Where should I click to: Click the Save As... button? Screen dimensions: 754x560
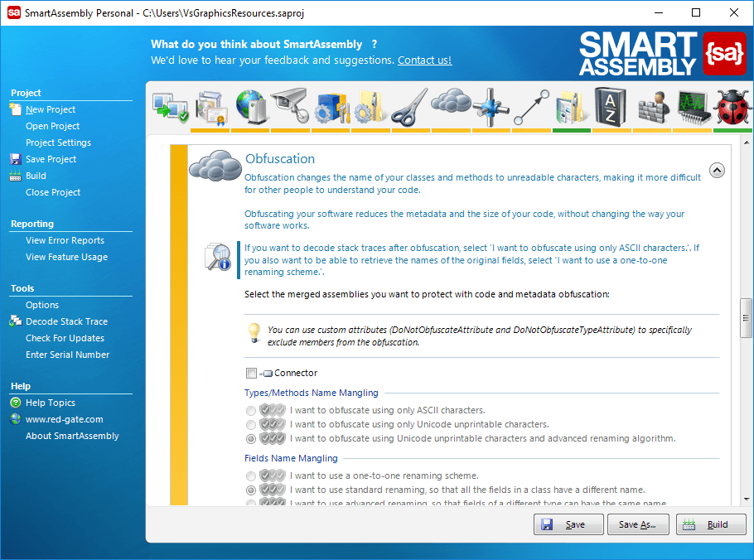[638, 524]
